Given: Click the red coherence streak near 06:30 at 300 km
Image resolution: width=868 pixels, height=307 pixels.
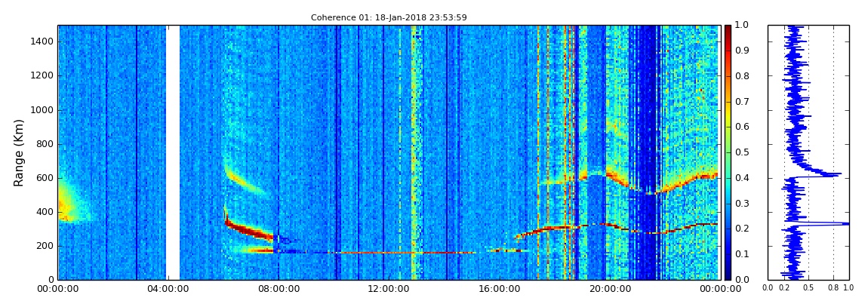Looking at the screenshot, I should 249,230.
